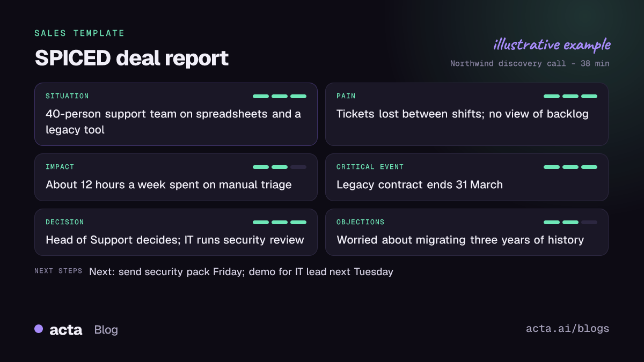Click the acta brand name
Image resolution: width=644 pixels, height=362 pixels.
[65, 330]
